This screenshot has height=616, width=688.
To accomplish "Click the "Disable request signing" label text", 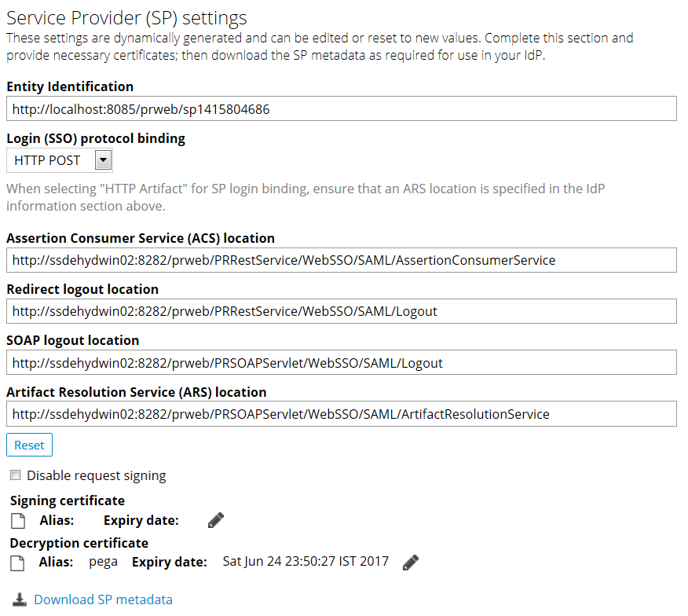I will 97,475.
